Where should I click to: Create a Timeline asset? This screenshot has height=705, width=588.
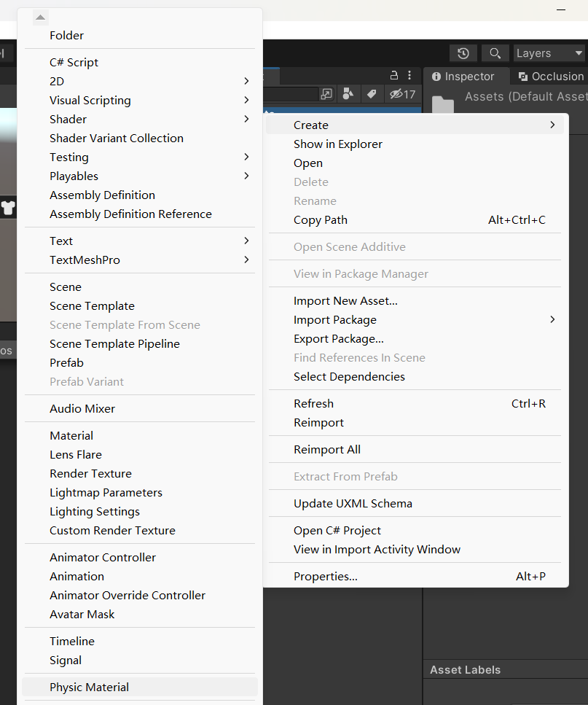(140, 641)
